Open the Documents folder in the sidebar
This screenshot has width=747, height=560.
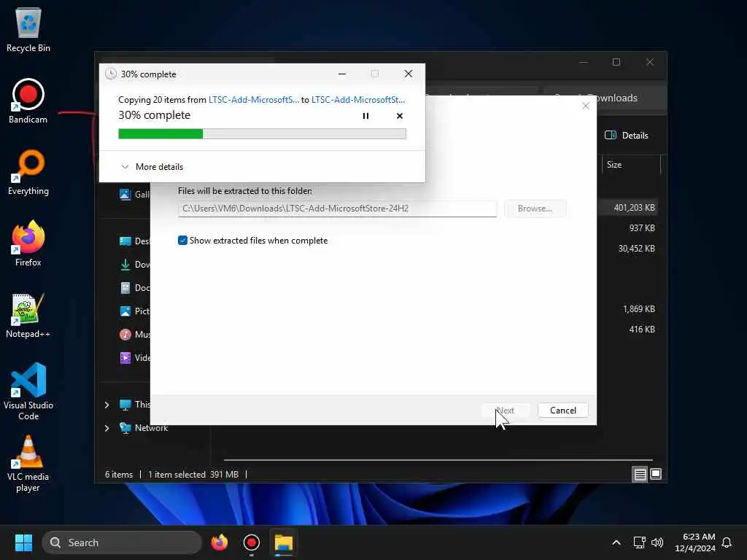[134, 287]
